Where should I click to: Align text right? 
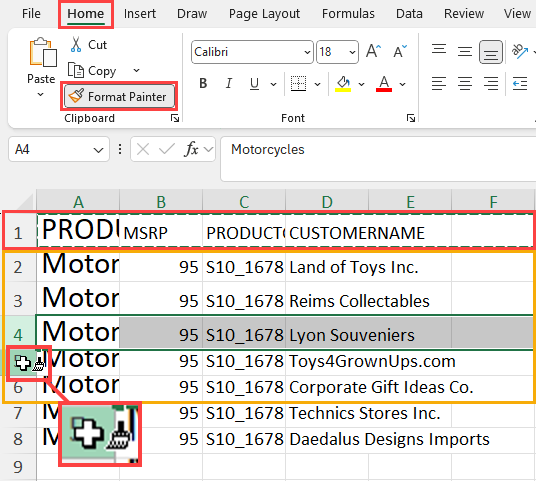(491, 83)
